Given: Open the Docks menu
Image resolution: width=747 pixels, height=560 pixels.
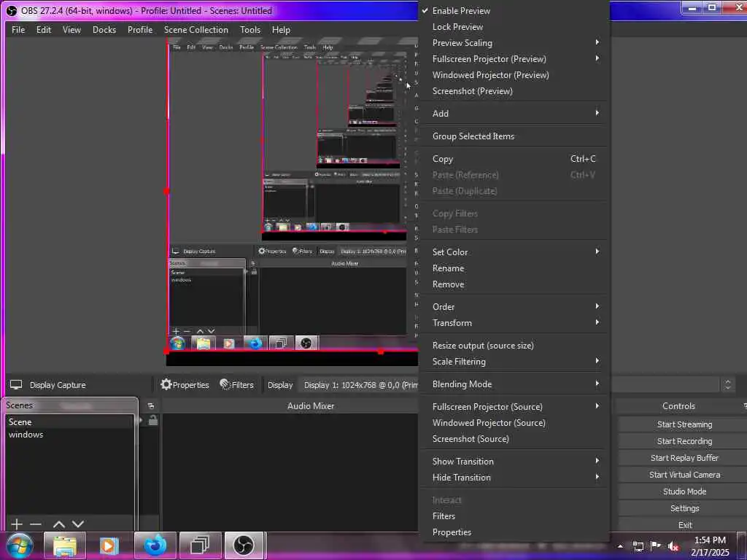Looking at the screenshot, I should [104, 29].
